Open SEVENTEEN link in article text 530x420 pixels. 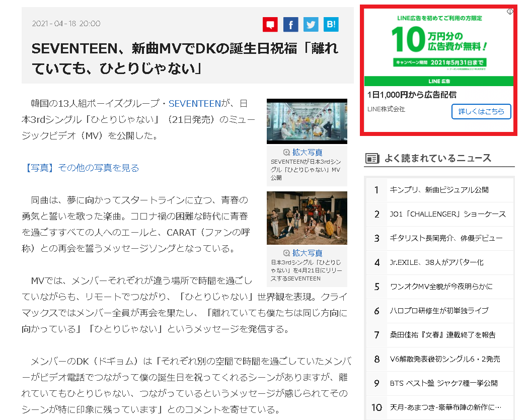point(194,103)
